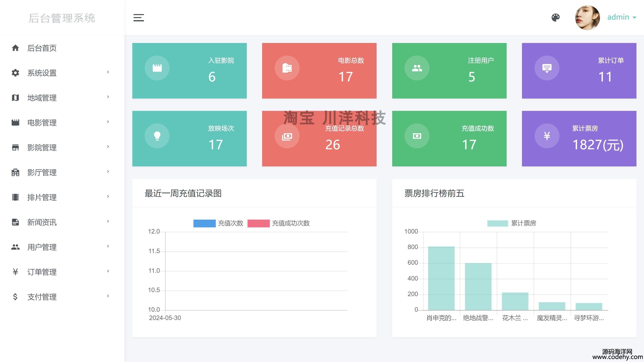
Task: Click the admin avatar photo
Action: [x=587, y=18]
